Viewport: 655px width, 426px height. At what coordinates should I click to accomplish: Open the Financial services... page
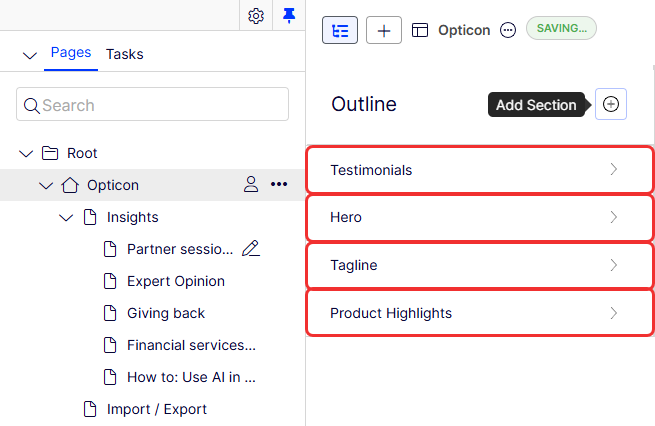click(x=191, y=345)
